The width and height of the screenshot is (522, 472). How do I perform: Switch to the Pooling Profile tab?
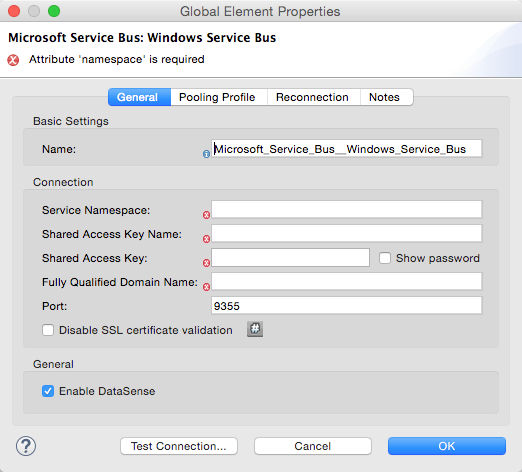point(219,97)
